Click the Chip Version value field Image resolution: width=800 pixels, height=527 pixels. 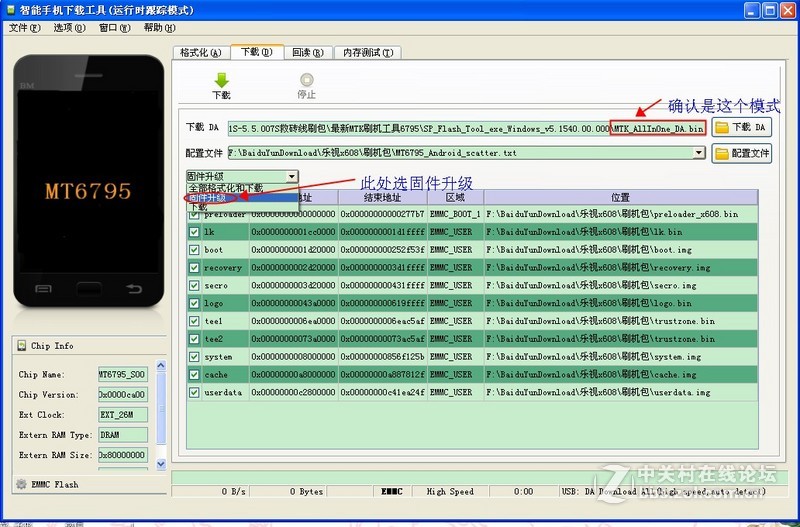(123, 394)
